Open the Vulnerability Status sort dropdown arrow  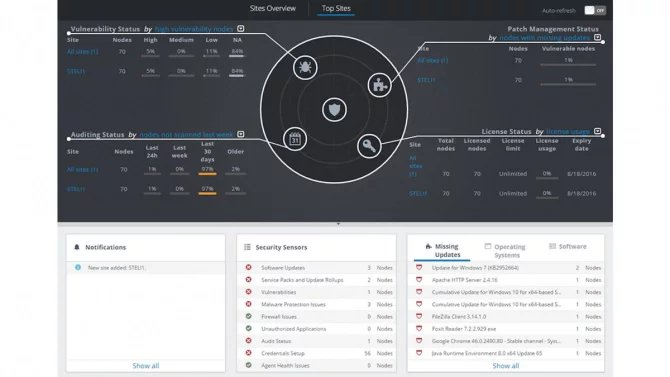241,29
